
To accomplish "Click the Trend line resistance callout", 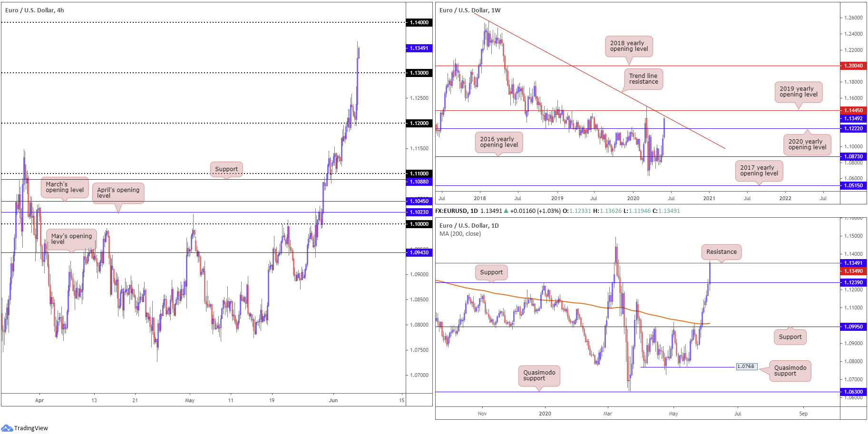I will coord(644,79).
